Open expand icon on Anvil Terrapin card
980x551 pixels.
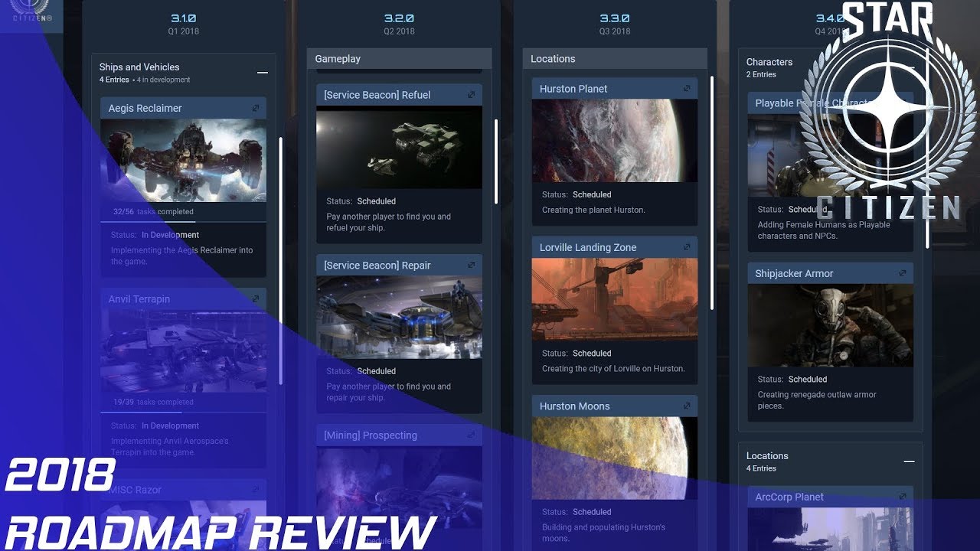[256, 299]
